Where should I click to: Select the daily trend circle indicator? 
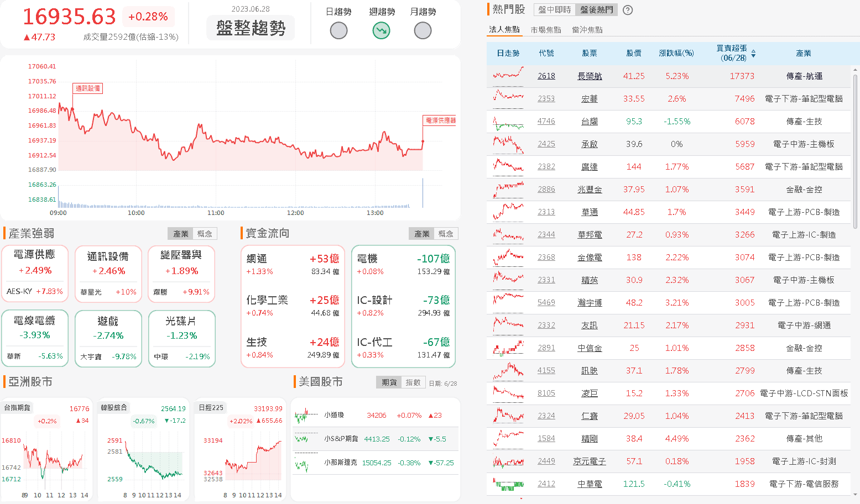pyautogui.click(x=338, y=31)
